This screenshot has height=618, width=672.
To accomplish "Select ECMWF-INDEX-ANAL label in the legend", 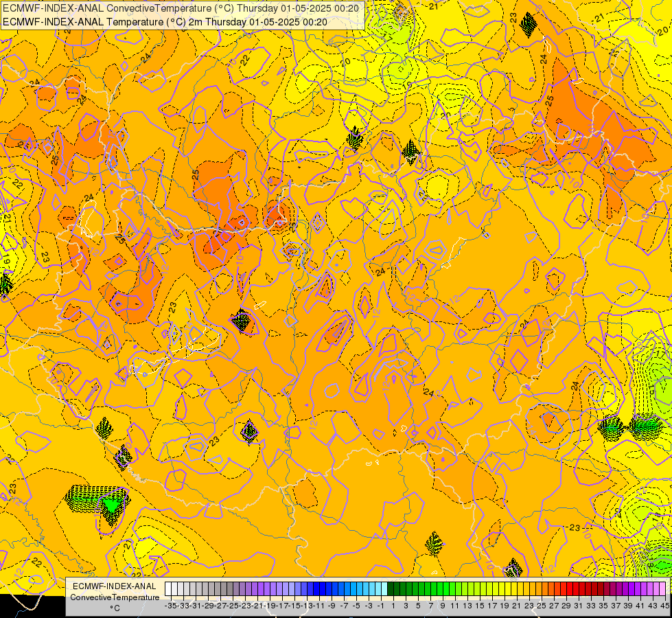I will (x=115, y=586).
